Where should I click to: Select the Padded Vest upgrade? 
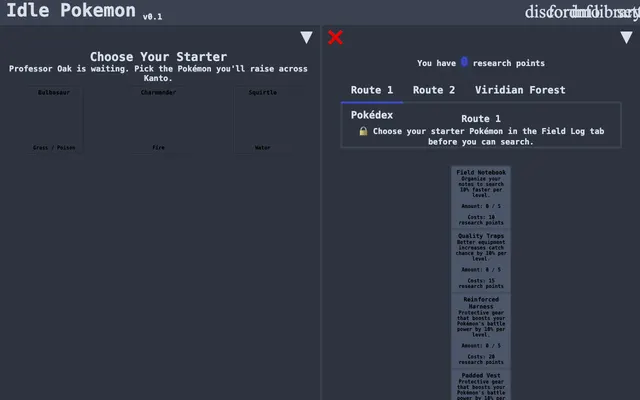[481, 385]
